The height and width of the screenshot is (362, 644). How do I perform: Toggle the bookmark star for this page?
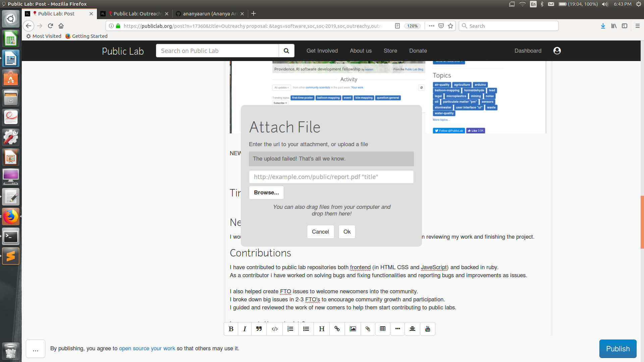[x=450, y=26]
